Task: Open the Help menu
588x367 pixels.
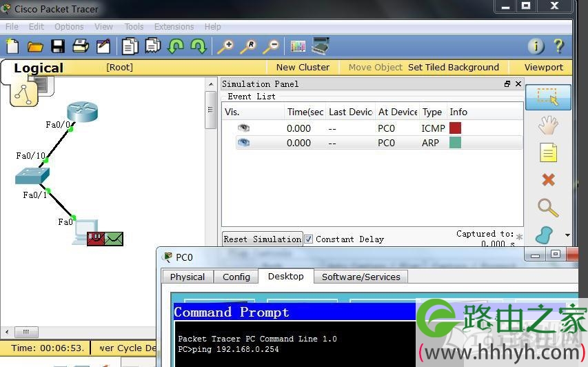Action: 212,27
